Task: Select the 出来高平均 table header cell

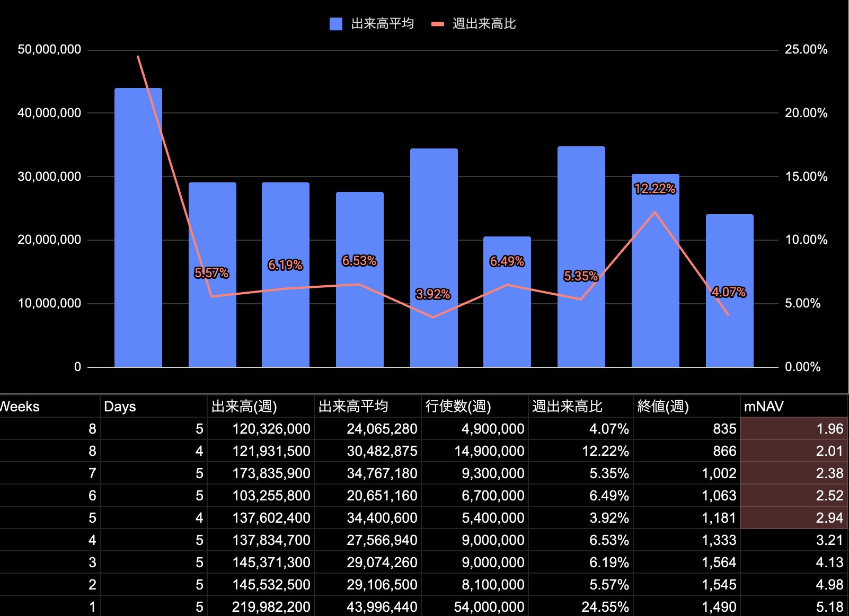Action: (368, 407)
